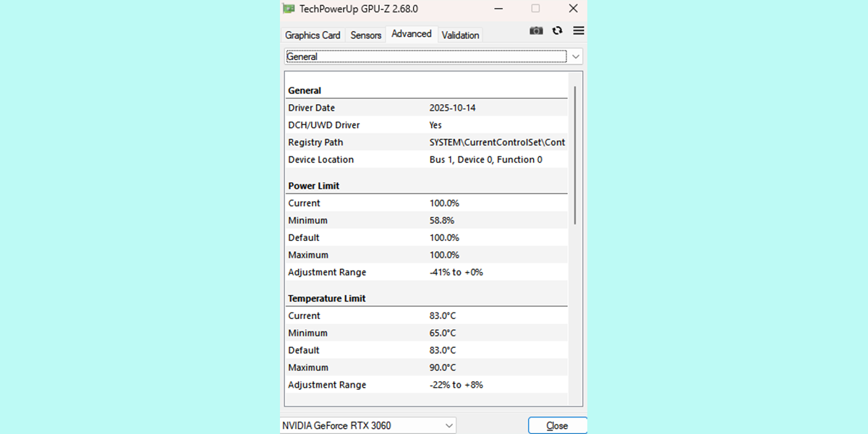The width and height of the screenshot is (868, 434).
Task: Open the Validation tab
Action: 460,35
